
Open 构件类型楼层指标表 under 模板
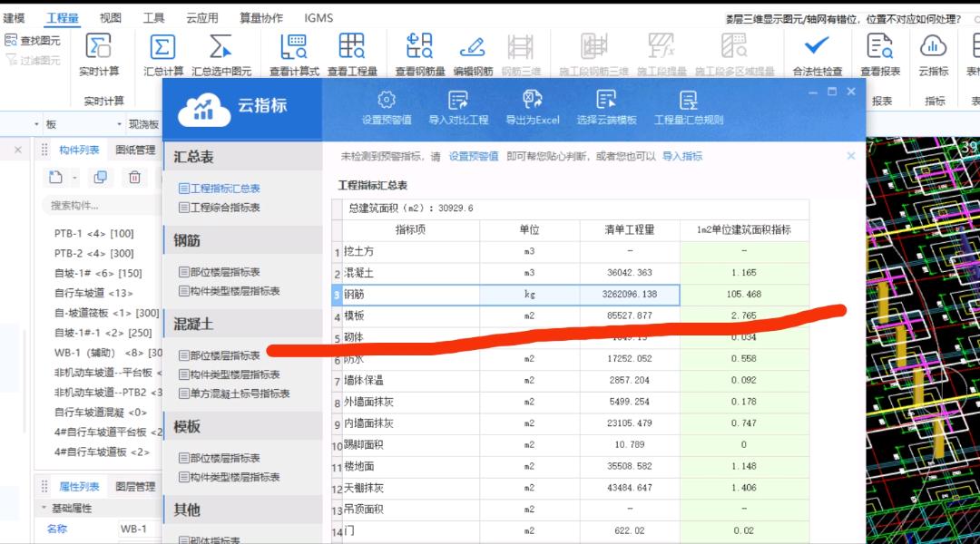[x=230, y=477]
